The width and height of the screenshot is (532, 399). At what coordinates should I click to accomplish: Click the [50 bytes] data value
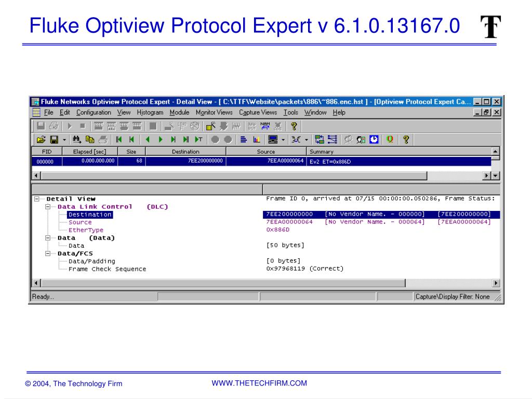pos(285,245)
